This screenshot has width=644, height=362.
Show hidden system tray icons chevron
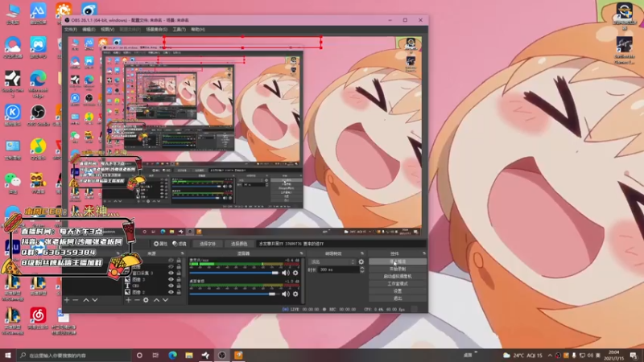coord(550,356)
